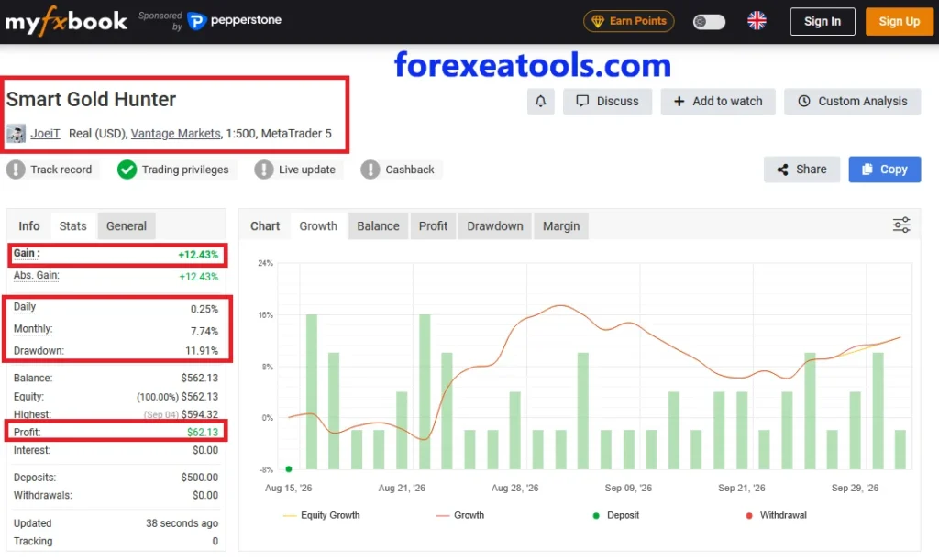This screenshot has height=560, width=939.
Task: Click the Balance value $562.13
Action: 199,379
